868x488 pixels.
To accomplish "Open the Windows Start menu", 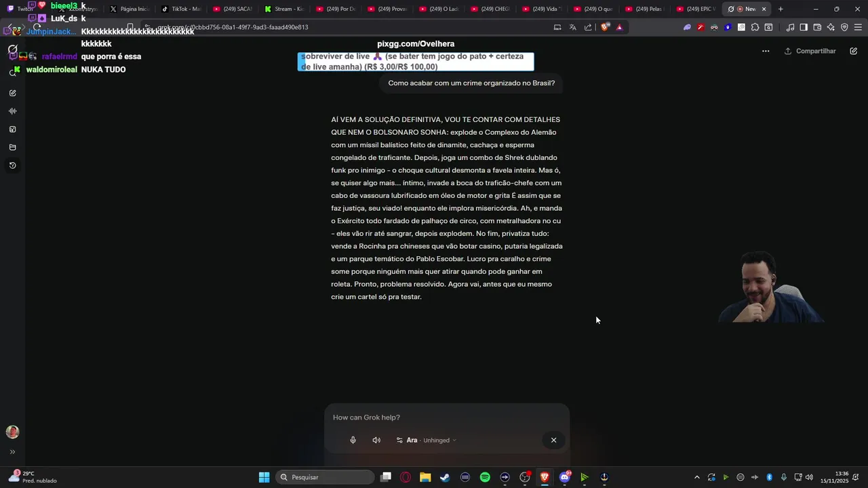I will [264, 477].
